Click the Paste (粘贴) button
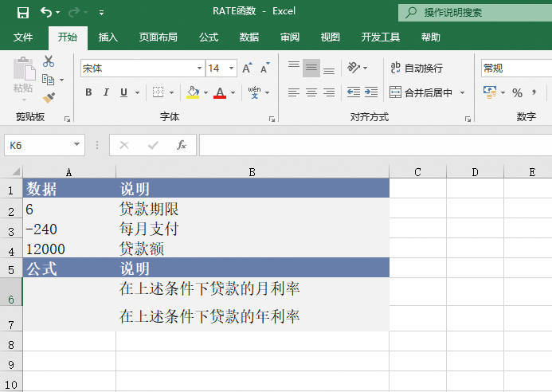The image size is (552, 392). pyautogui.click(x=24, y=78)
